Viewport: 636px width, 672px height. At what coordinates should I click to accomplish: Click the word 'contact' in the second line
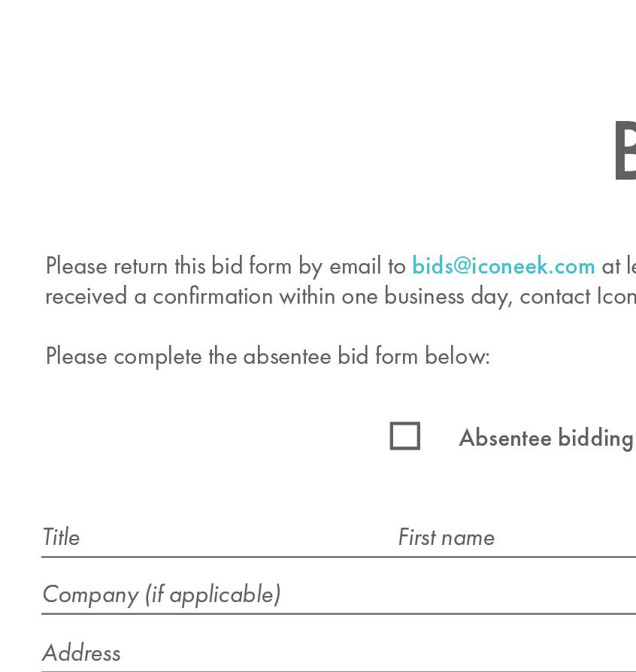pos(555,297)
